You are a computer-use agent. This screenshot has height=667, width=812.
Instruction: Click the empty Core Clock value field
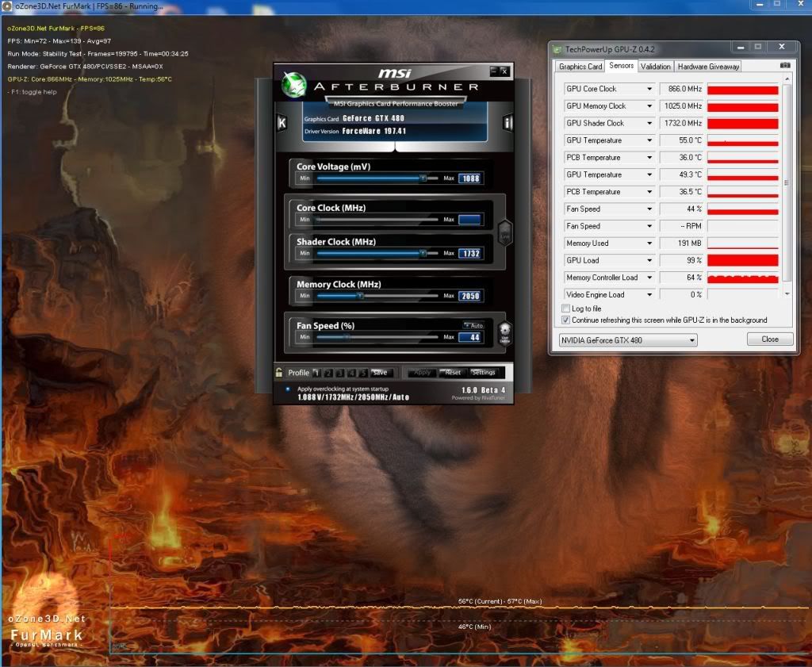point(471,220)
